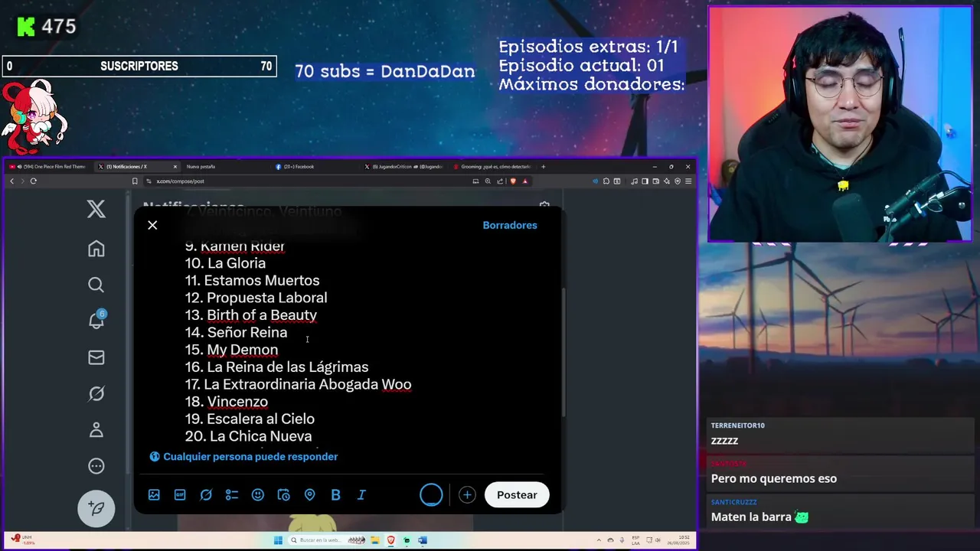Switch to Facebook browser tab

pos(314,166)
